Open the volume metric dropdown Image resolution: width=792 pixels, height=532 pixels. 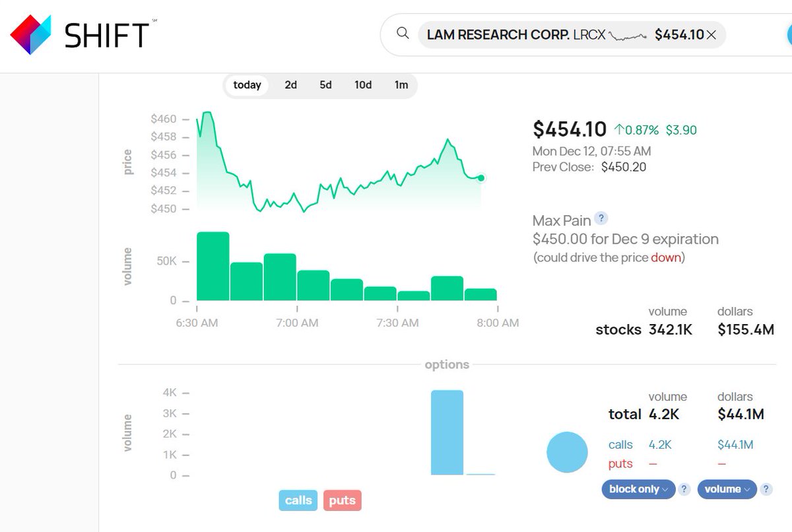pyautogui.click(x=726, y=489)
